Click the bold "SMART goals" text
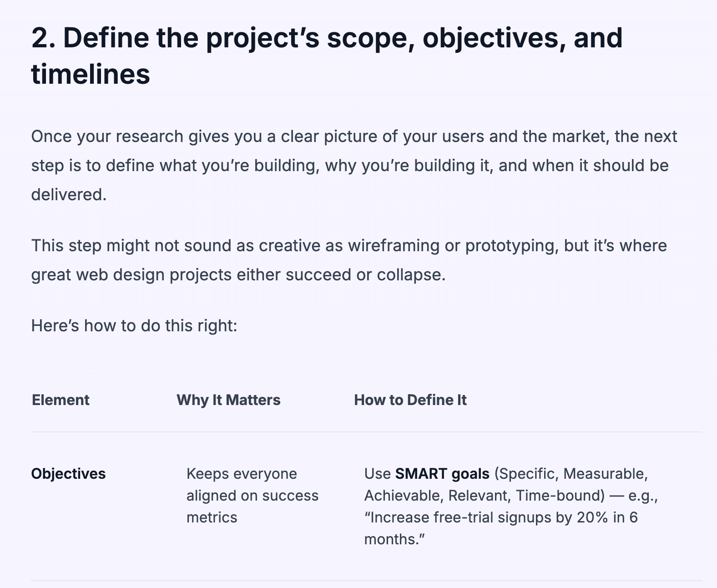717x588 pixels. click(x=442, y=474)
